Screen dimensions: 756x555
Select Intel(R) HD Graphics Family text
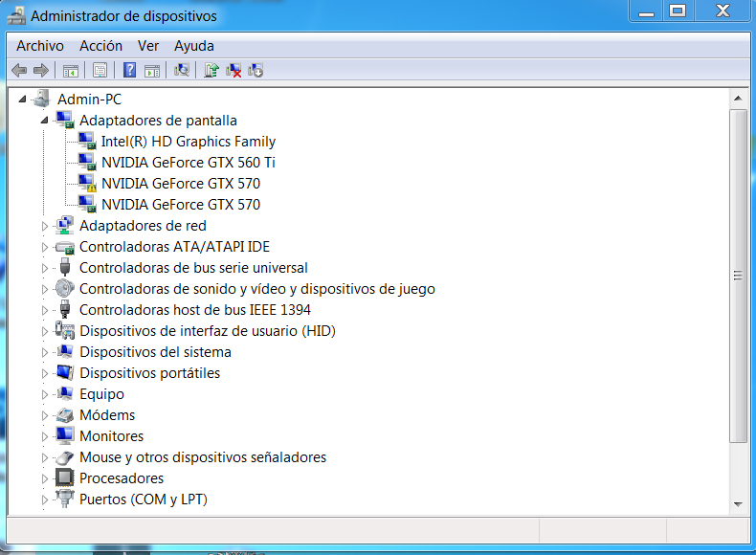pos(188,142)
